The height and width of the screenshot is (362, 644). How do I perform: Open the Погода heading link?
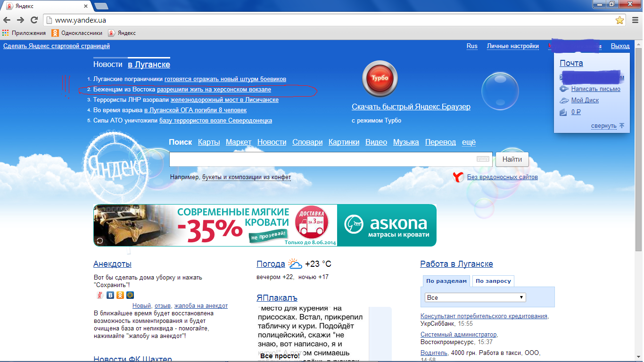point(271,264)
